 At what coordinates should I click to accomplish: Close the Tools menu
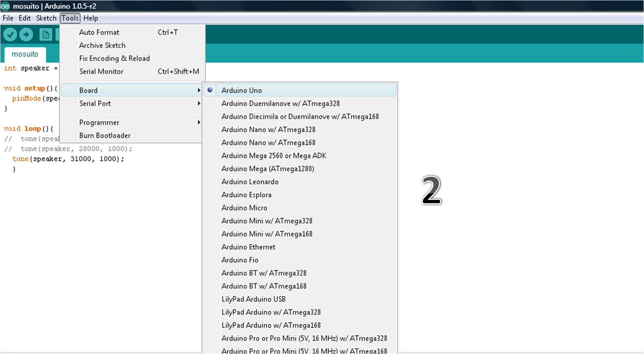[70, 18]
